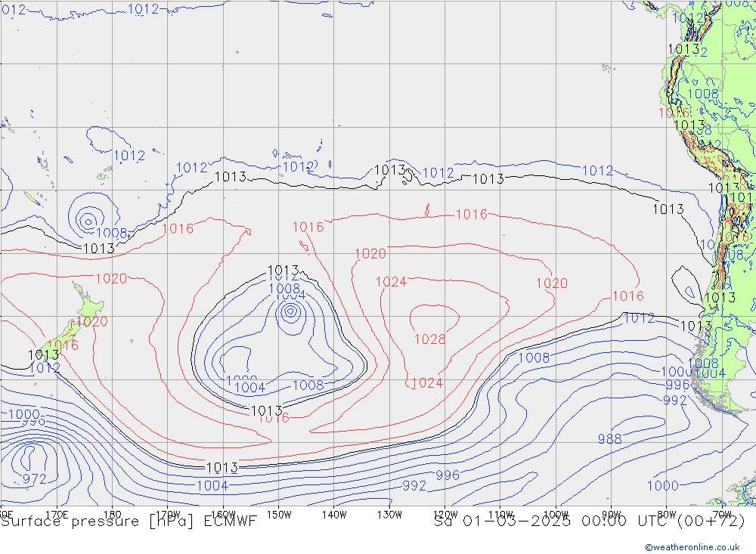Click the 70W longitude label
The width and height of the screenshot is (756, 554).
point(722,515)
